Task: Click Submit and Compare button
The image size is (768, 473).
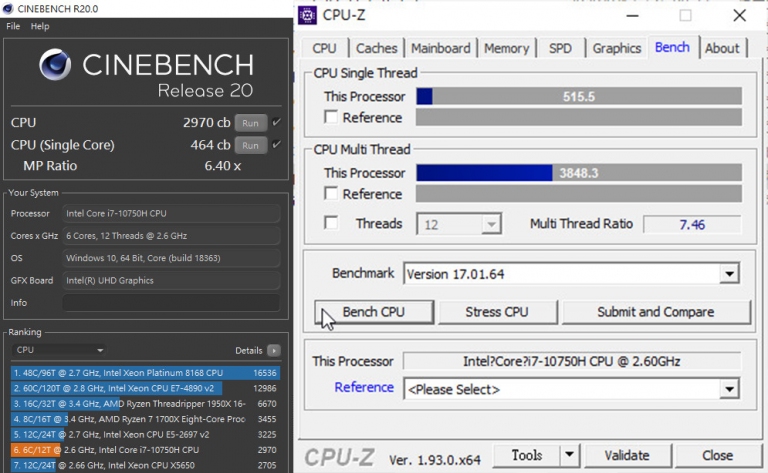Action: [x=656, y=312]
